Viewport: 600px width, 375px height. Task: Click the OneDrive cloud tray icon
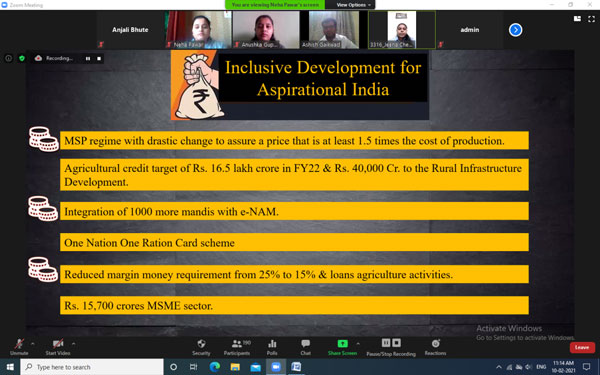tap(519, 367)
